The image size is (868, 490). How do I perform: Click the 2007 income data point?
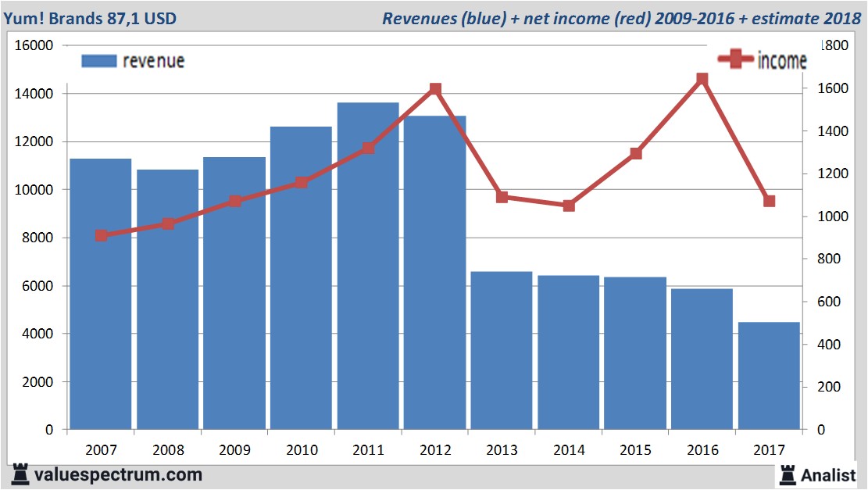[x=102, y=235]
